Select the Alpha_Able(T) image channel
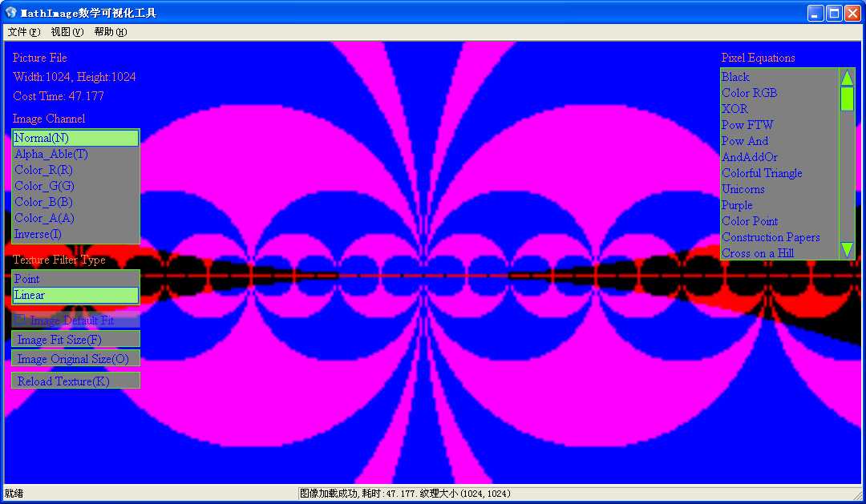This screenshot has height=504, width=866. click(75, 154)
